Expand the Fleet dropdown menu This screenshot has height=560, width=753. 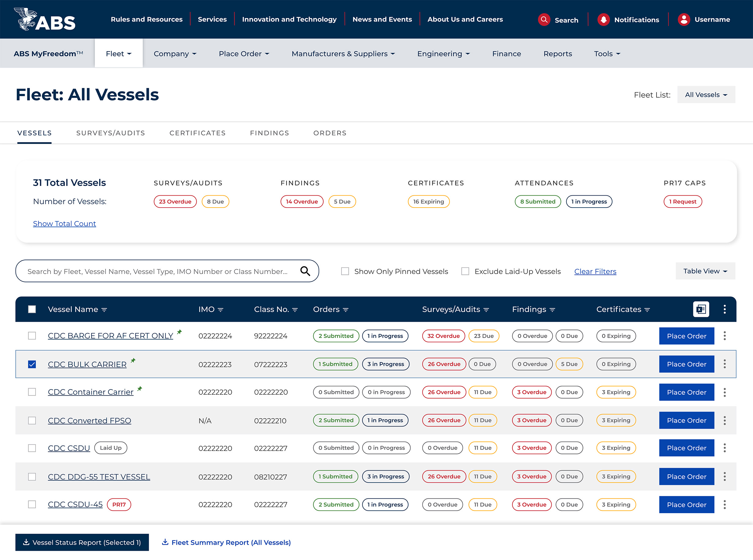click(x=119, y=54)
